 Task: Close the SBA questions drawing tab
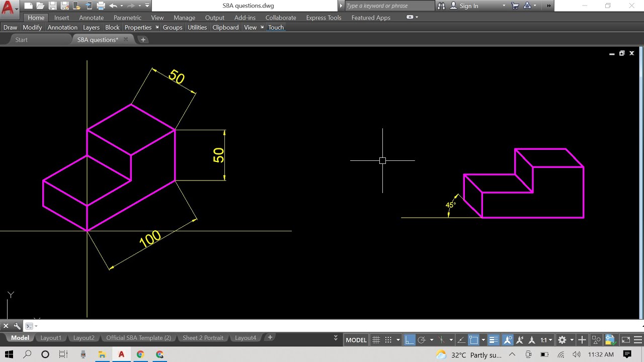(126, 40)
